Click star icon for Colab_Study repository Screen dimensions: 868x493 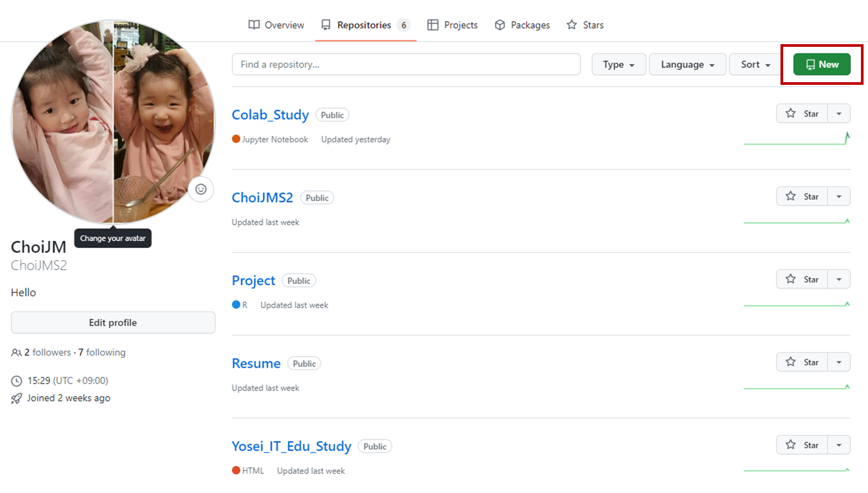791,114
